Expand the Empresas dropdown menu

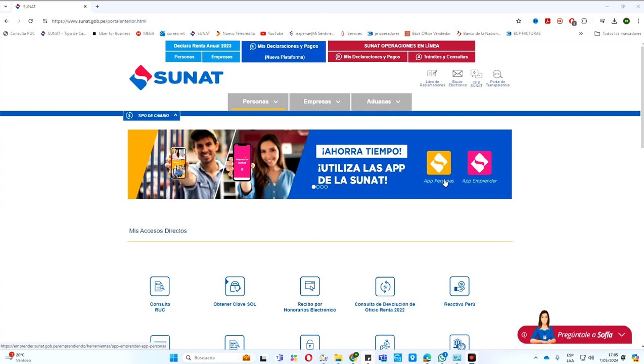click(319, 102)
